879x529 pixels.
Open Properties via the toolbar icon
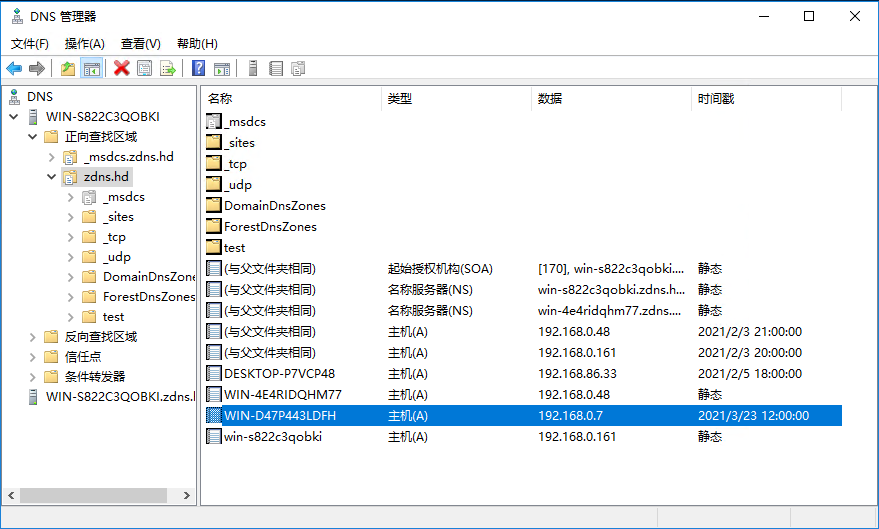pyautogui.click(x=145, y=69)
